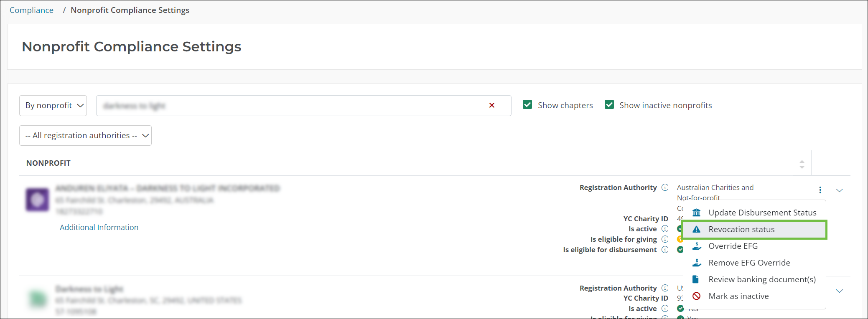Click info icon beside Is eligible for giving
The height and width of the screenshot is (319, 868).
(665, 239)
